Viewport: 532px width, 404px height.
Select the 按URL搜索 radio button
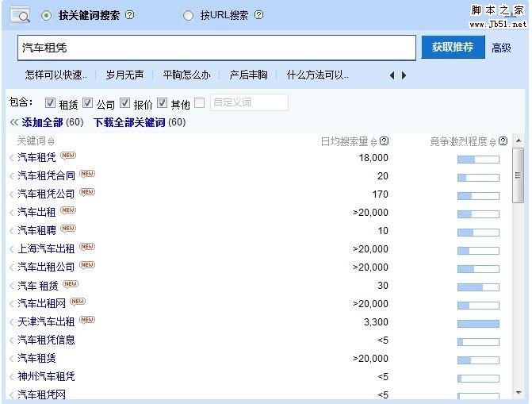(188, 15)
